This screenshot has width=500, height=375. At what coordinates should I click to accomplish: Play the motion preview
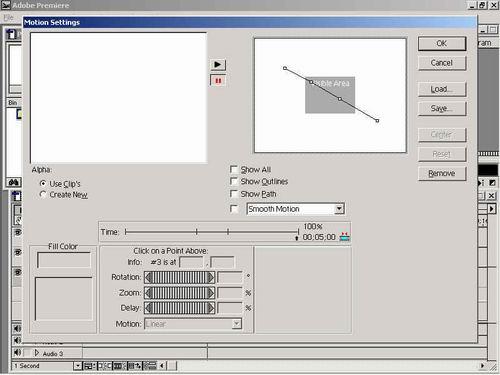[x=218, y=64]
